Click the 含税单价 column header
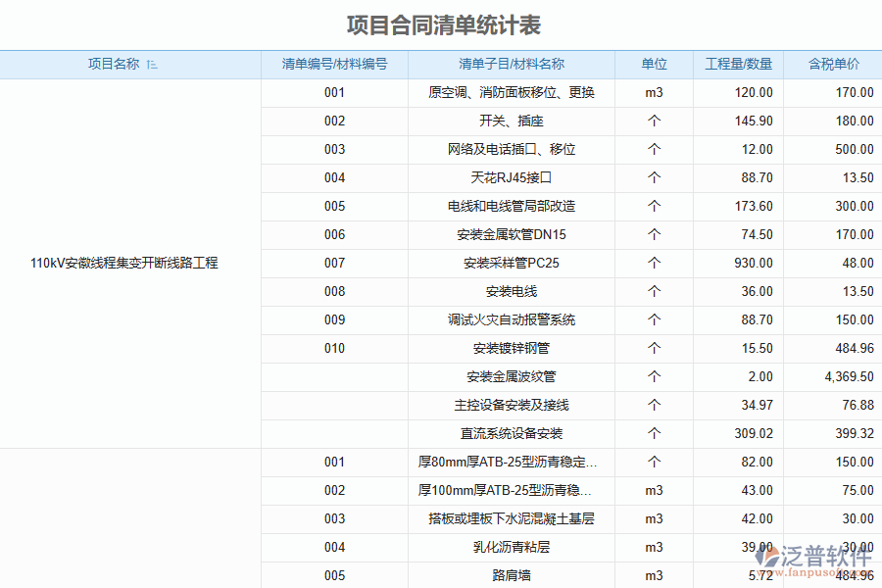The width and height of the screenshot is (882, 588). pos(832,65)
